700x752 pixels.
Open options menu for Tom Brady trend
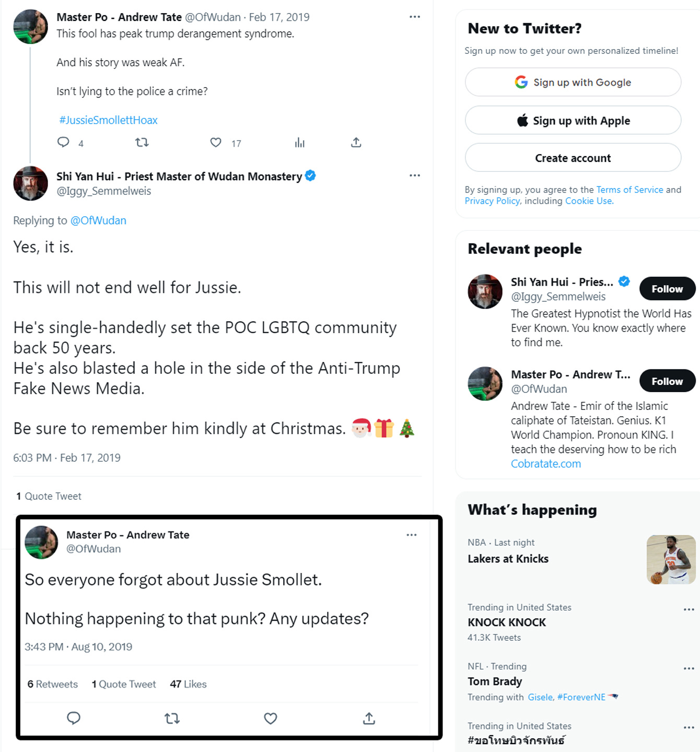point(689,668)
